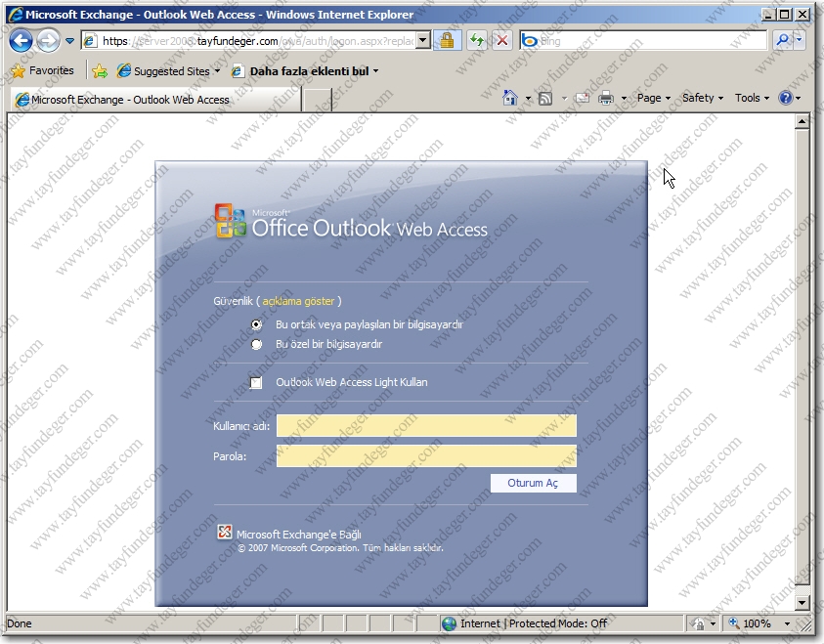Click the 'Microsoft Exchange'e Bağlı' text
This screenshot has width=824, height=644.
coord(298,535)
